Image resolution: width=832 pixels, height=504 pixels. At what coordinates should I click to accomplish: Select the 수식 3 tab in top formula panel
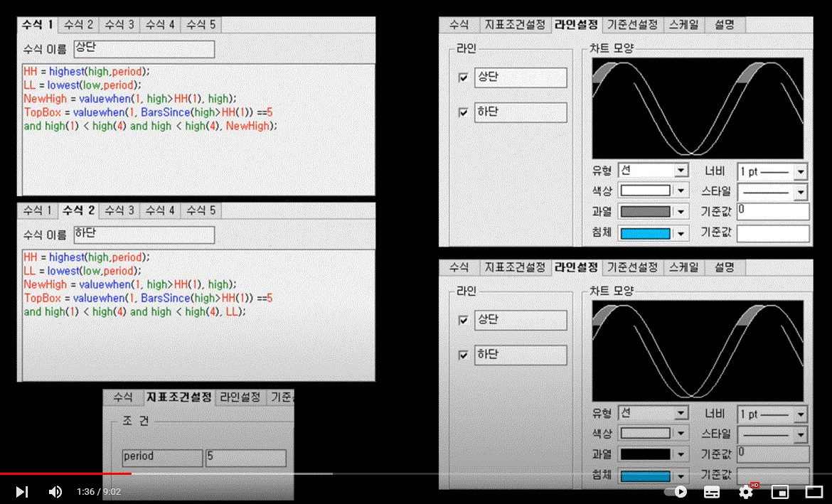point(119,25)
